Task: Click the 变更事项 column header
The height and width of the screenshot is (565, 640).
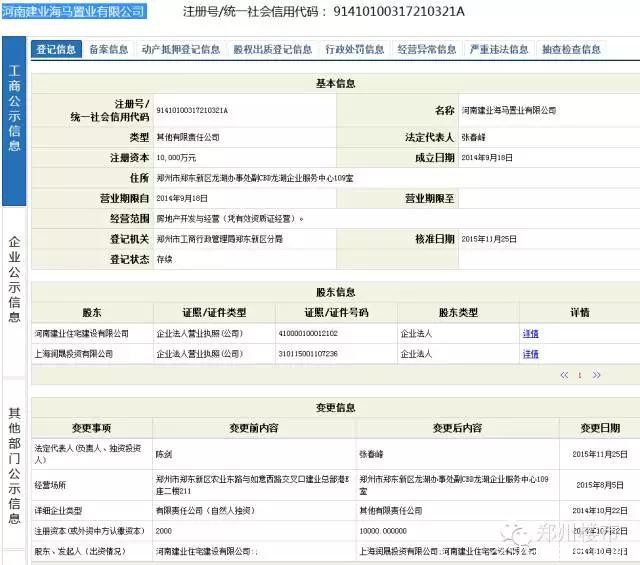Action: pos(91,428)
